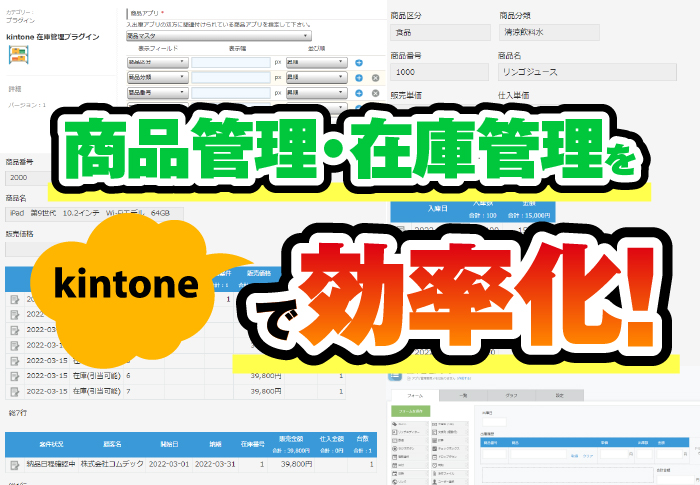Viewport: 700px width, 485px height.
Task: Click the 入庫日 table column header
Action: point(438,209)
